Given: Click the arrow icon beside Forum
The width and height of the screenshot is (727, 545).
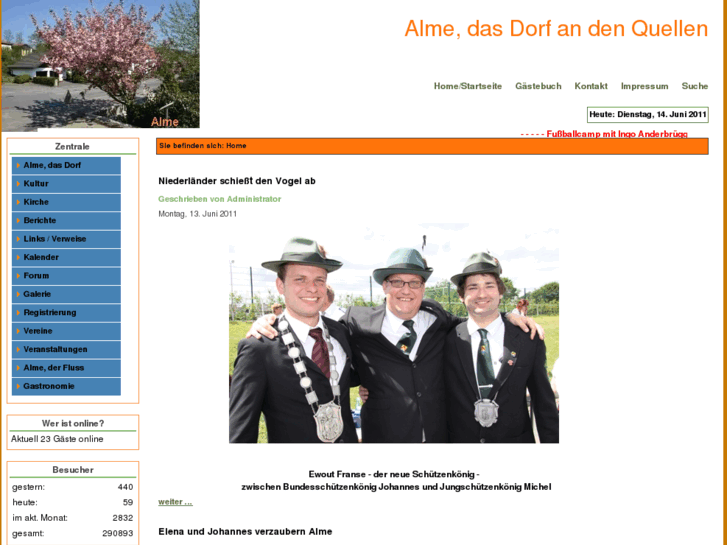Looking at the screenshot, I should pos(18,276).
